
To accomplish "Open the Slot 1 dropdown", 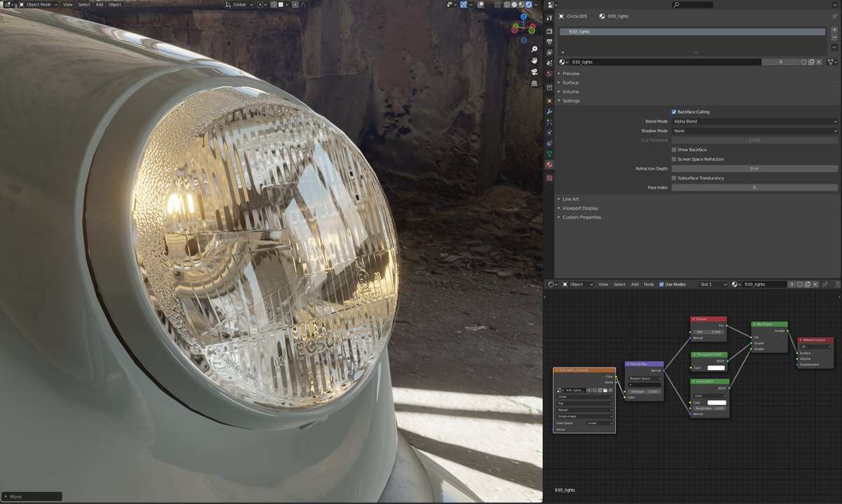I will click(714, 284).
